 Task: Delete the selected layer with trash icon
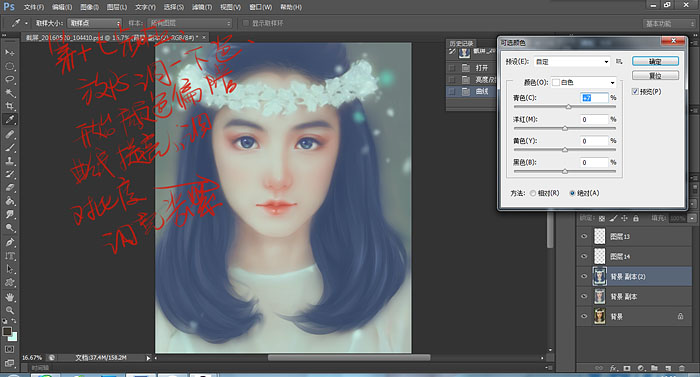point(682,368)
